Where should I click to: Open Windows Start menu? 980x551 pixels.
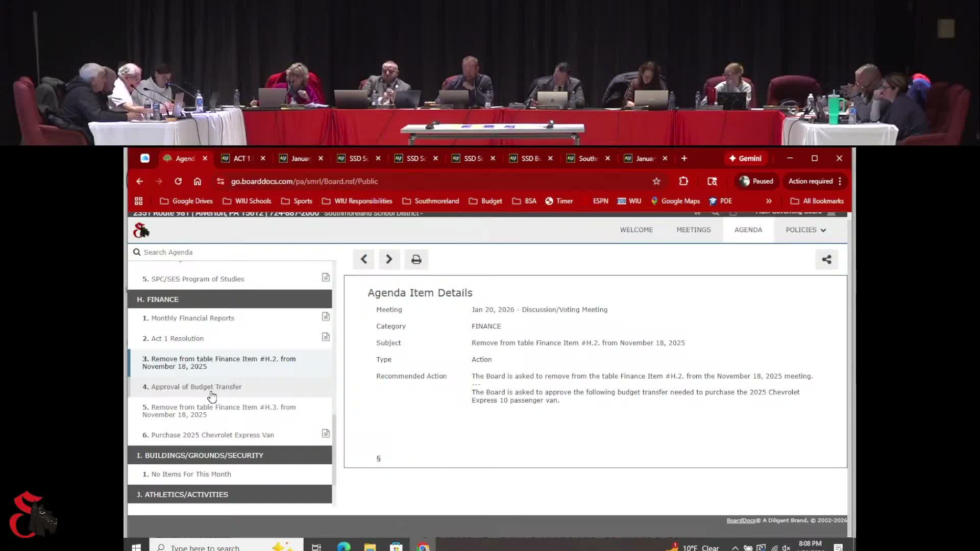coord(136,547)
